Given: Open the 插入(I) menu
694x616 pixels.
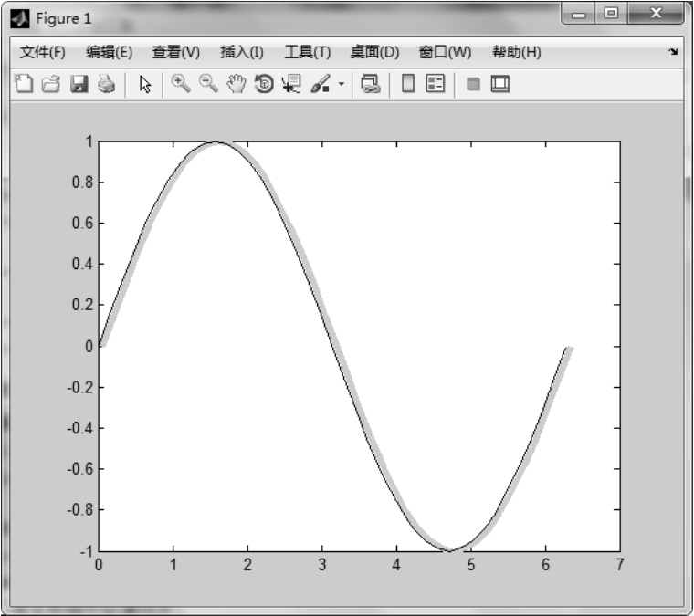Looking at the screenshot, I should tap(242, 52).
